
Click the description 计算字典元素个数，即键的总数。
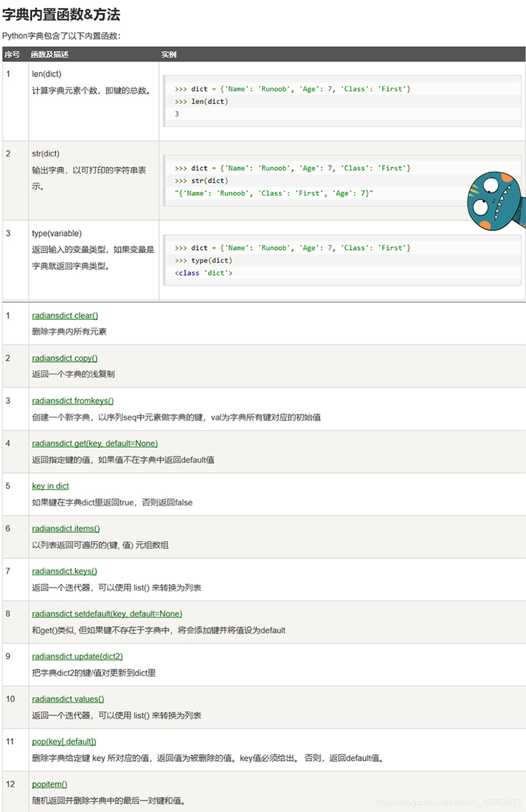tap(91, 91)
